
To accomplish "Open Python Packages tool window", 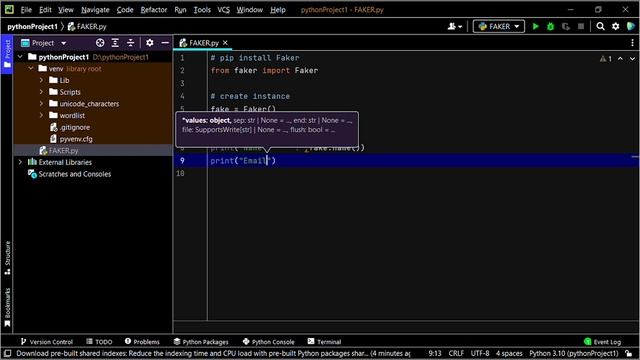I will (x=201, y=342).
